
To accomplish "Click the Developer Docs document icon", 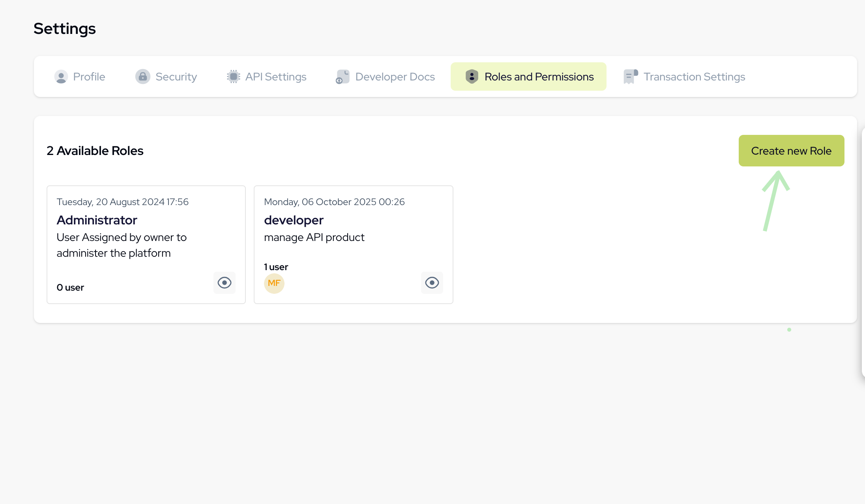I will (x=342, y=77).
